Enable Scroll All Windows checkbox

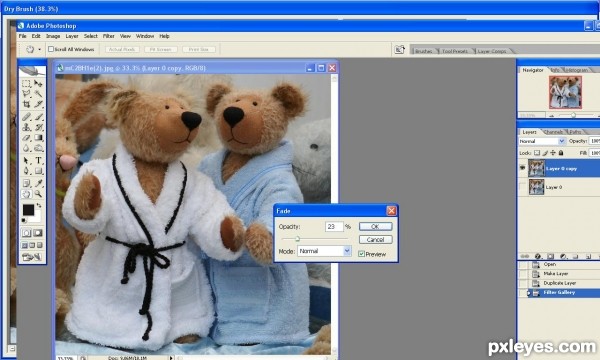click(x=51, y=49)
